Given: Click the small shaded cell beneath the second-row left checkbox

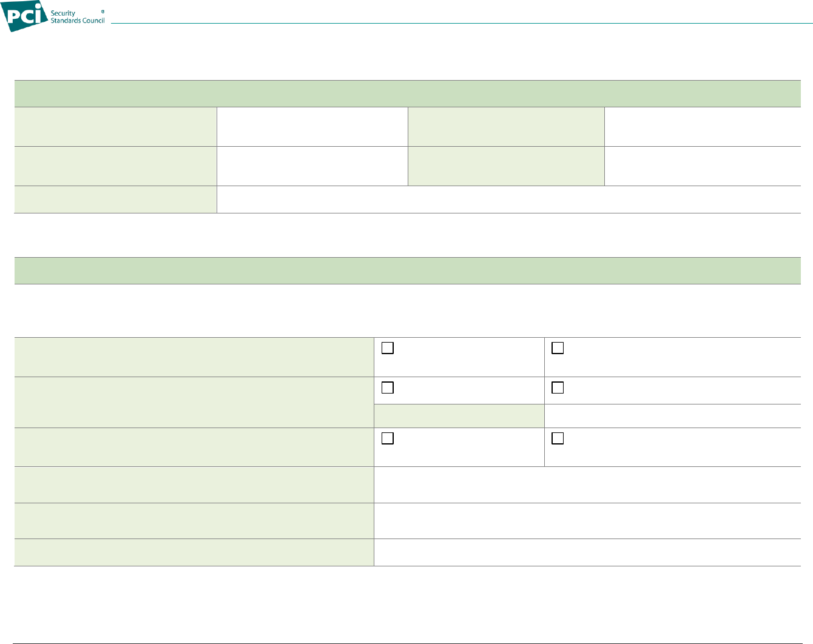Looking at the screenshot, I should tap(459, 416).
